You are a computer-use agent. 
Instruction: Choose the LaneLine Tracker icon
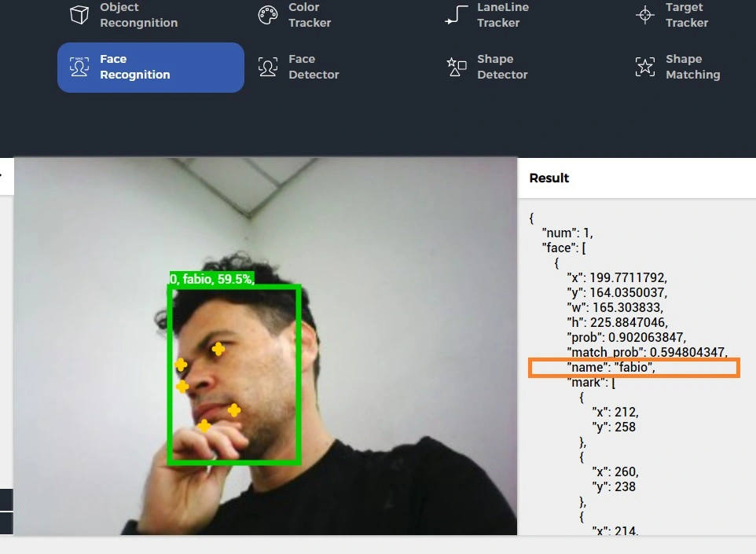[x=456, y=15]
